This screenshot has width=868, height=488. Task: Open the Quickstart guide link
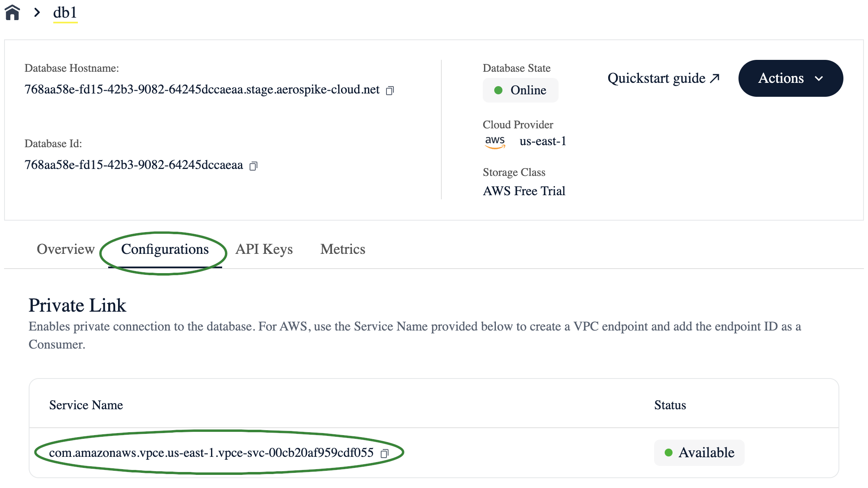[x=663, y=78]
